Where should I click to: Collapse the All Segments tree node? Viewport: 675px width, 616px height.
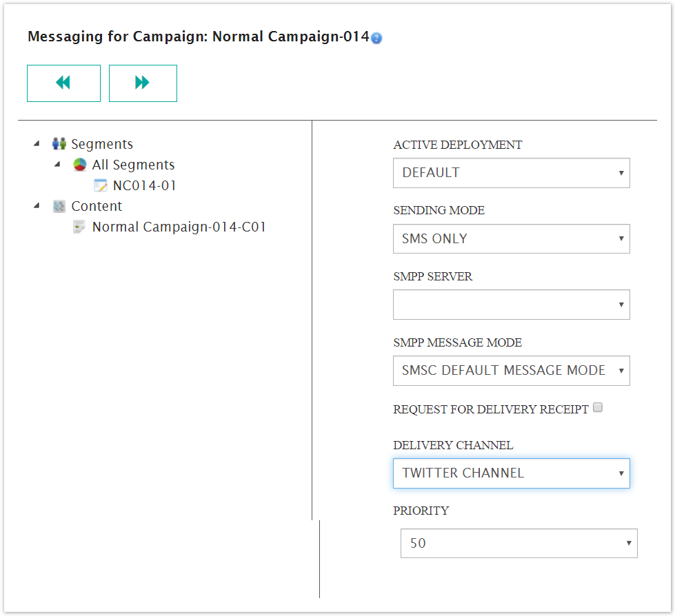click(x=59, y=164)
